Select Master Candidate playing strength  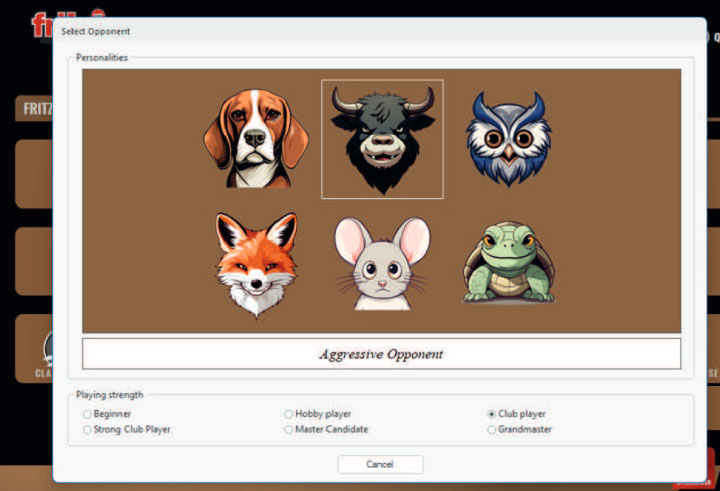click(289, 430)
